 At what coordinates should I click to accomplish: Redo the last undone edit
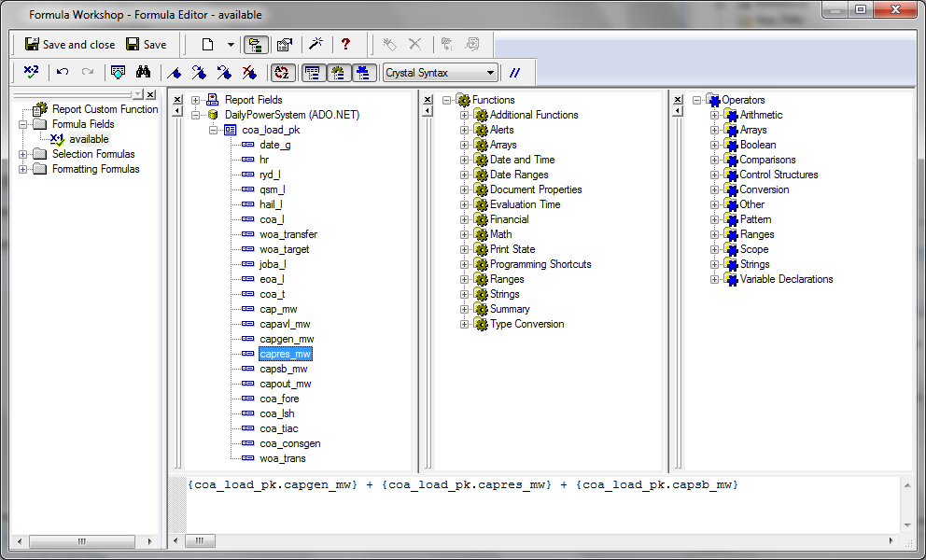point(88,72)
